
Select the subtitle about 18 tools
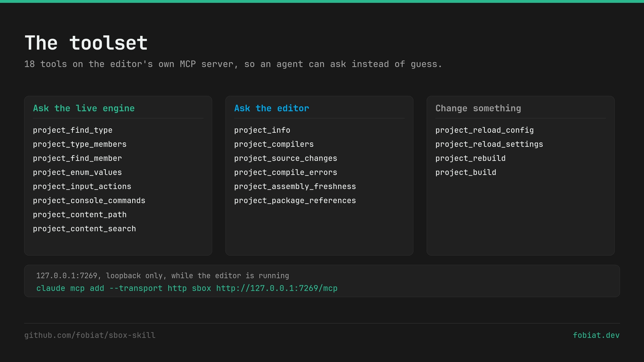pos(233,64)
